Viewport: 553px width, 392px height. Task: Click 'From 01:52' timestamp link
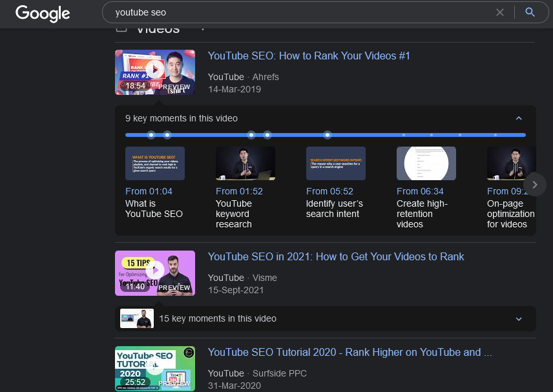pos(239,191)
